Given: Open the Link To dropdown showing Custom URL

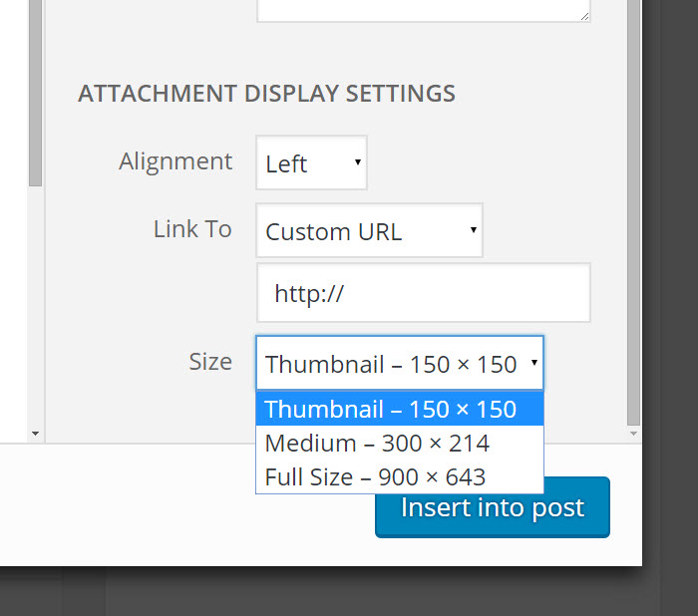Looking at the screenshot, I should (368, 232).
